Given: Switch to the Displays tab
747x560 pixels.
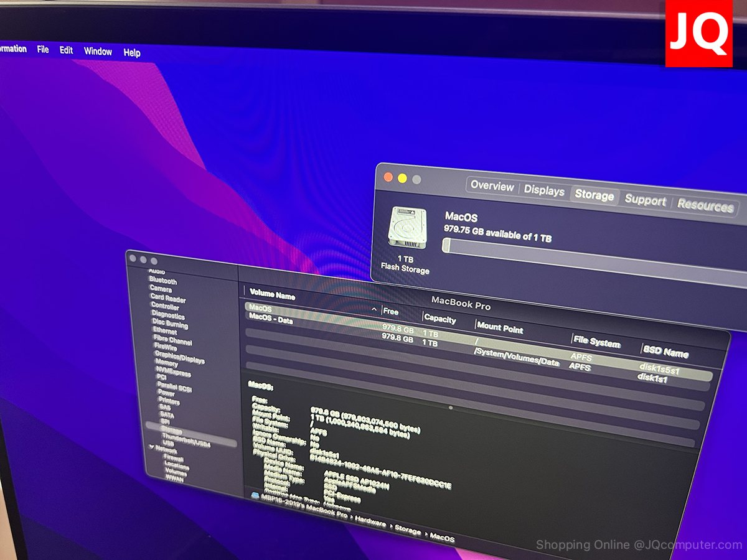Looking at the screenshot, I should click(544, 190).
